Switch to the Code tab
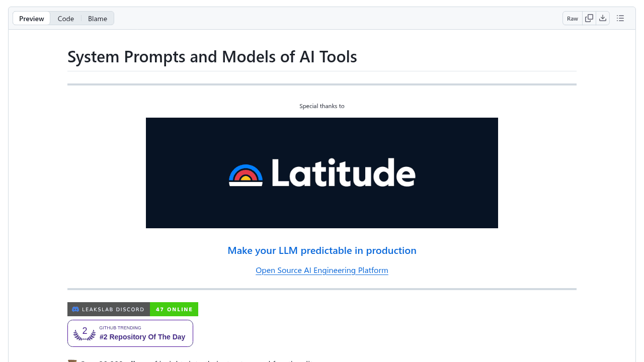 66,18
